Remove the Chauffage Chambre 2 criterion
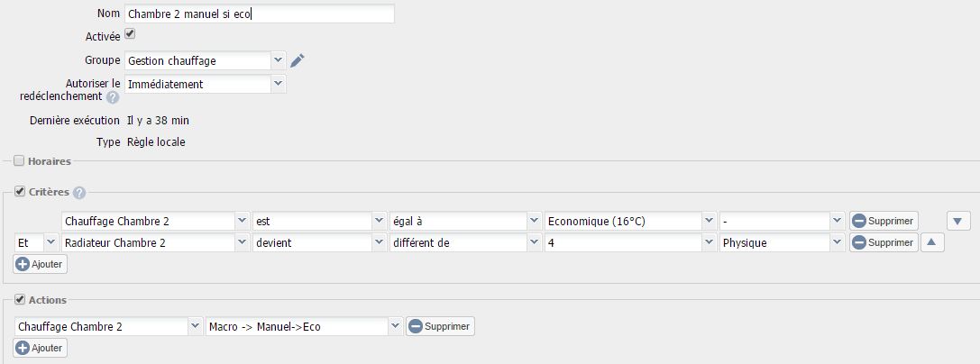This screenshot has width=980, height=364. (884, 221)
